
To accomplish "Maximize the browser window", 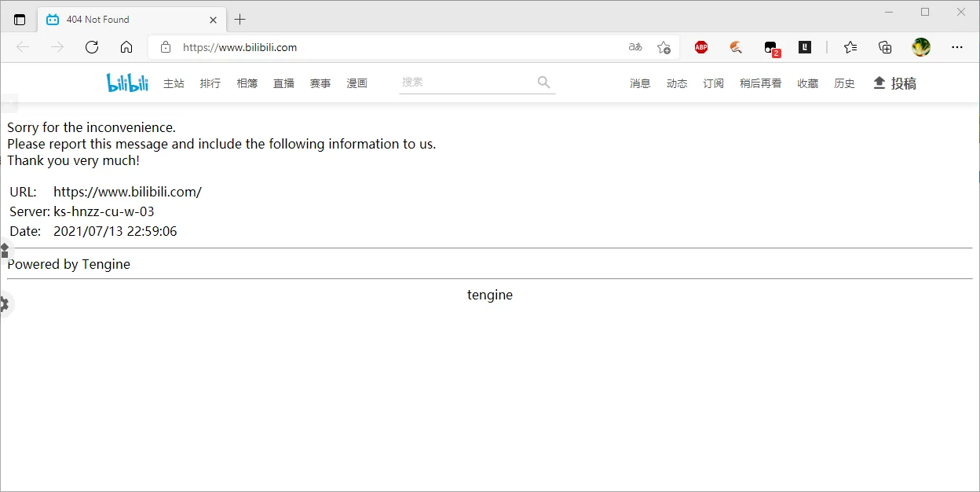I will [x=925, y=12].
